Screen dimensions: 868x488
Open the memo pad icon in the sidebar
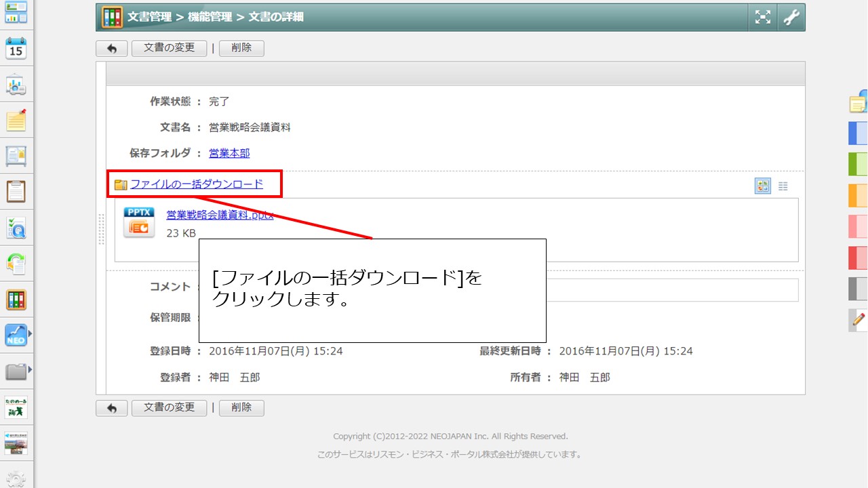[15, 121]
